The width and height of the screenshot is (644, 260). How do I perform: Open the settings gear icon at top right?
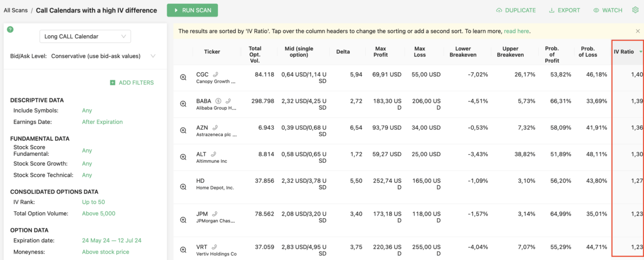coord(635,10)
